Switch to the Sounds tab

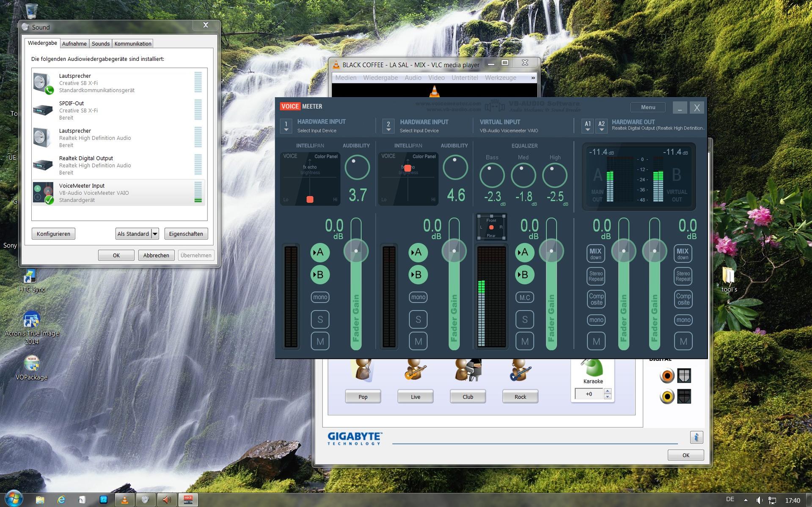point(101,44)
